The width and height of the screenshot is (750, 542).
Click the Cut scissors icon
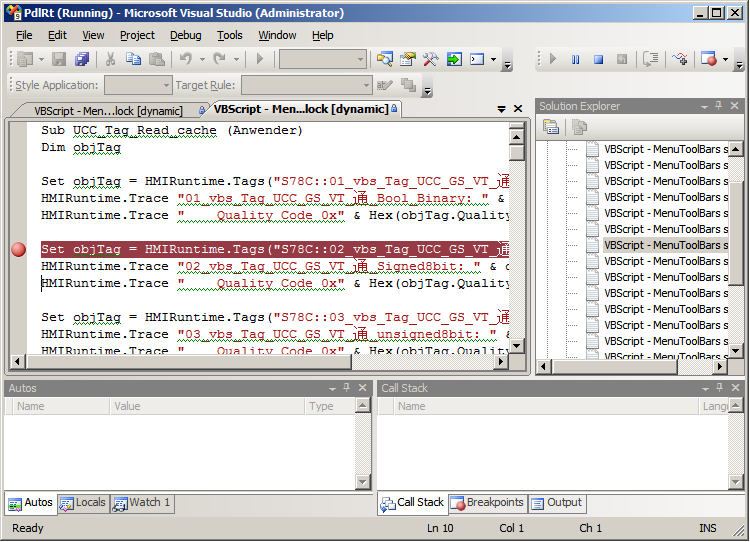111,60
